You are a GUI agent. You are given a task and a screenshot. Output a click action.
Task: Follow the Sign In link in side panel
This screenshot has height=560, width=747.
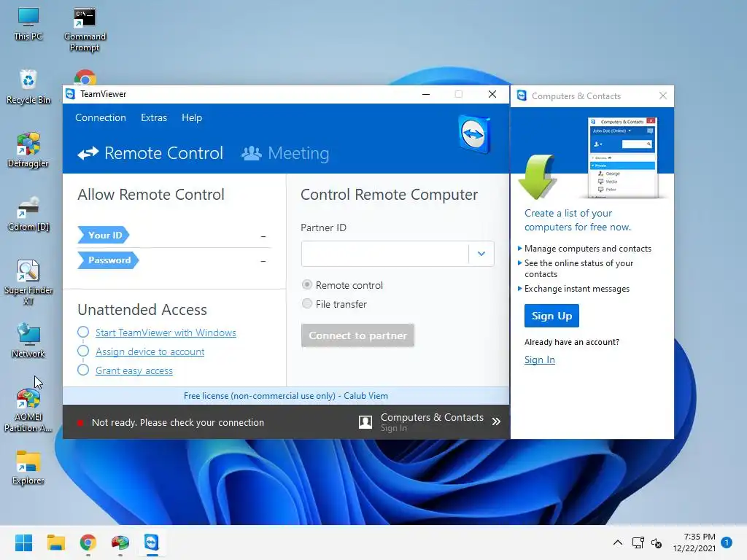(x=540, y=360)
